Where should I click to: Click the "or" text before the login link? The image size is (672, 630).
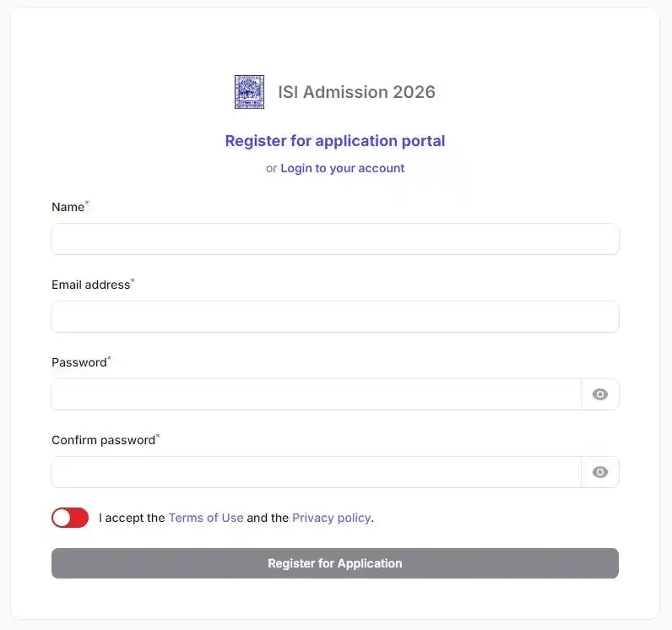[271, 168]
